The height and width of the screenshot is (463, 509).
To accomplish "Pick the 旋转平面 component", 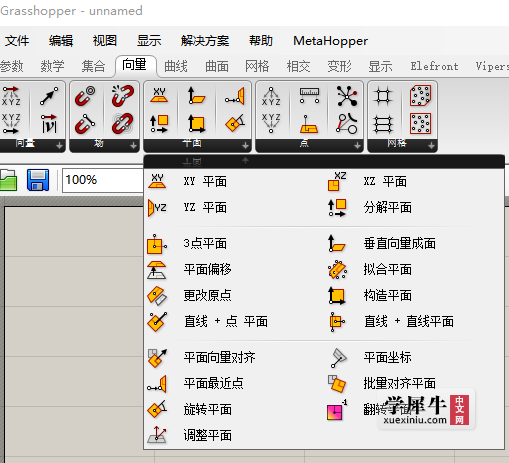I will [x=207, y=410].
